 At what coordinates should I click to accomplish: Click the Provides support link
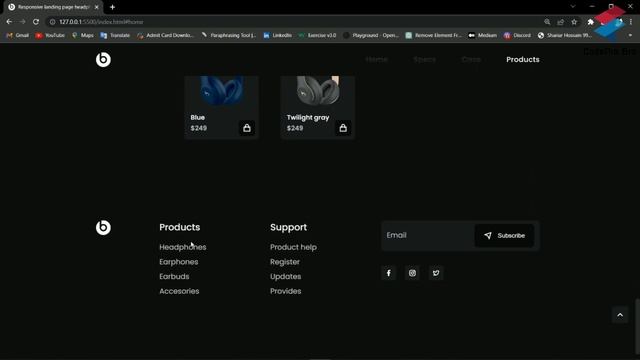pyautogui.click(x=286, y=291)
